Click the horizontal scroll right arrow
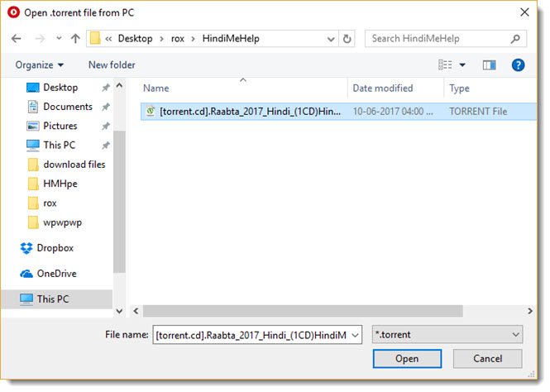This screenshot has width=550, height=392. pyautogui.click(x=530, y=311)
